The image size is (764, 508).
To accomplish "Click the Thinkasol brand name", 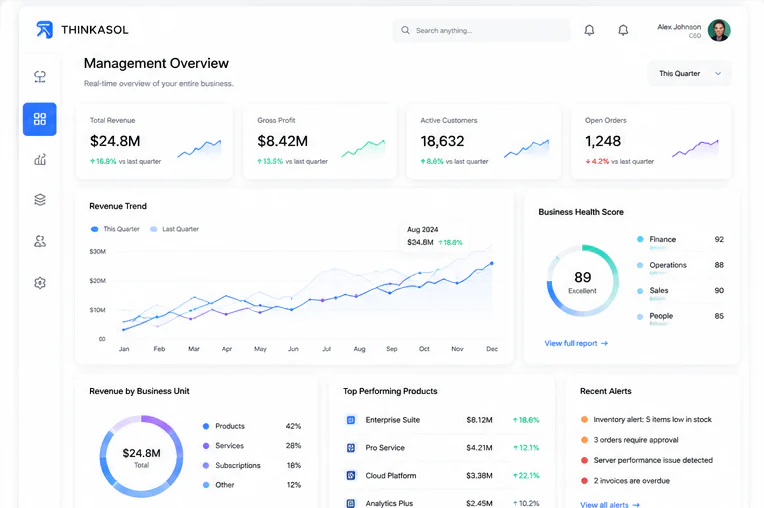I will point(95,30).
